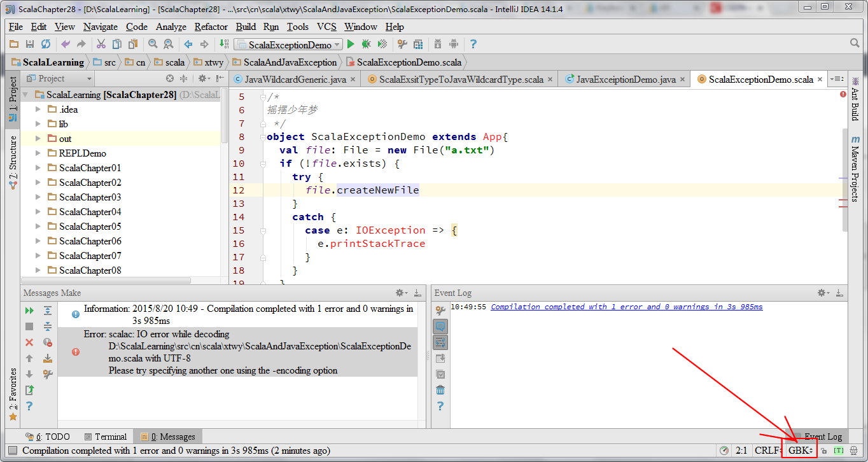868x462 pixels.
Task: Synchronize files with toolbar icon
Action: coord(46,44)
